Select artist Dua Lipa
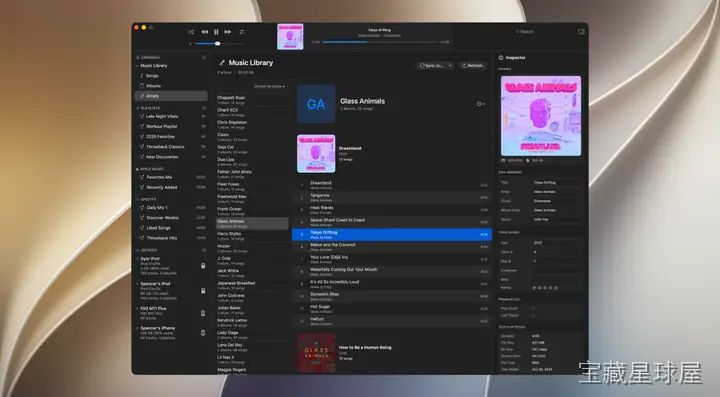 point(252,162)
